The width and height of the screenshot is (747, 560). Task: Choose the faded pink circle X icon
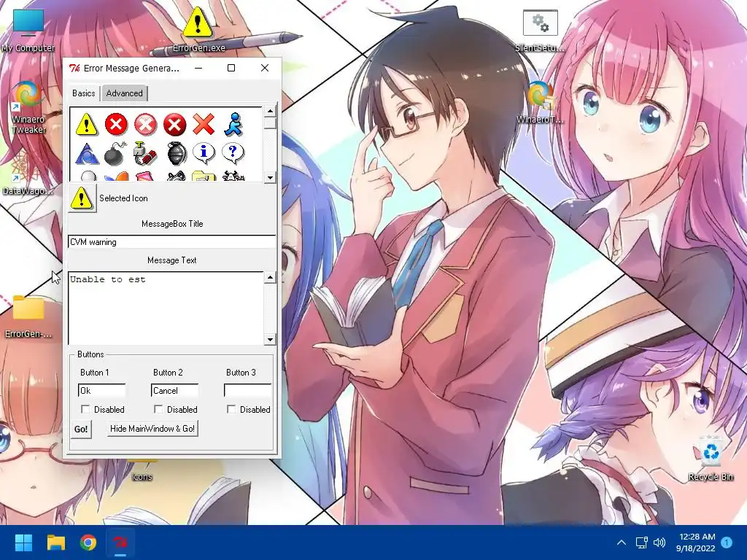[x=145, y=124]
